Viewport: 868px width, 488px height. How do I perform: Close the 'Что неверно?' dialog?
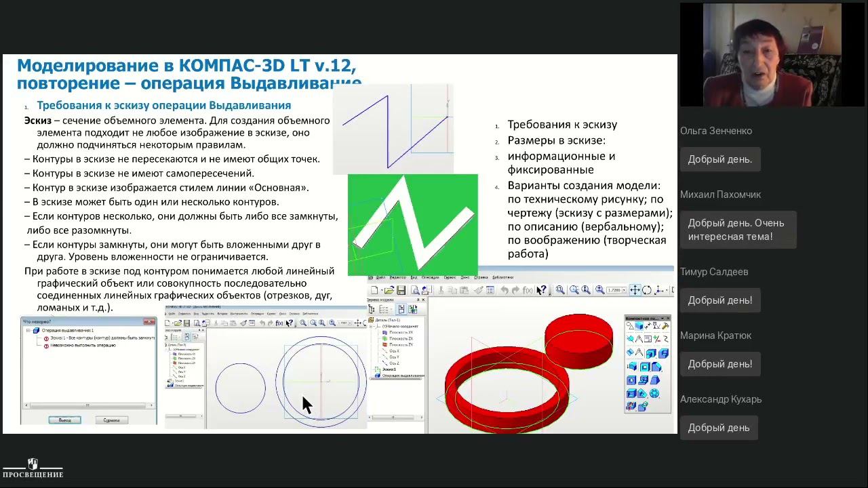point(151,321)
